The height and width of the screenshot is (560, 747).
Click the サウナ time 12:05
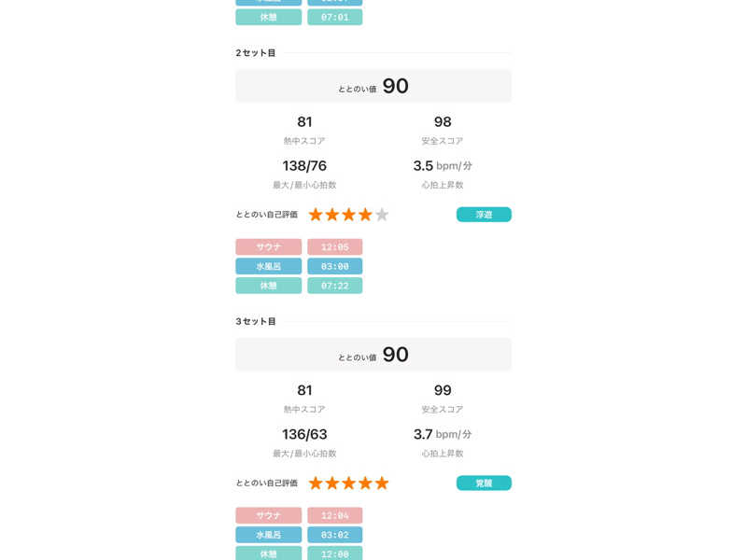pos(334,247)
